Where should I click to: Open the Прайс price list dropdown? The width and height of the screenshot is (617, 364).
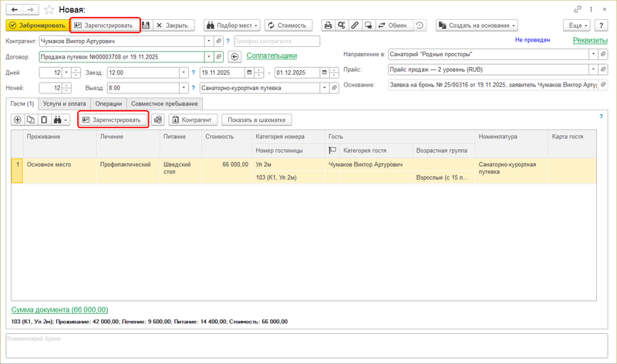point(592,70)
